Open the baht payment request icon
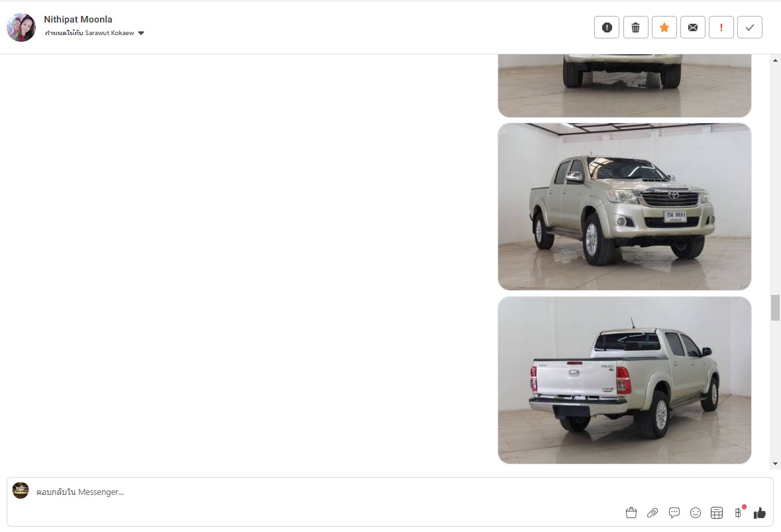 coord(739,512)
